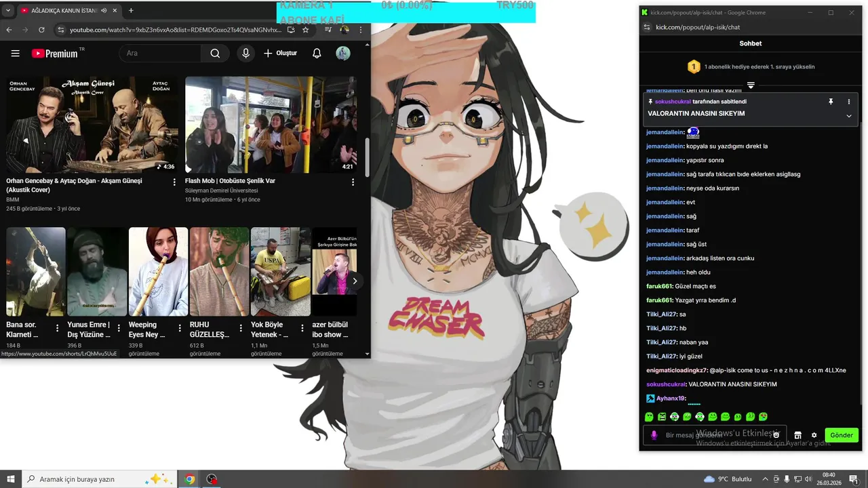
Task: Open media controls icon in Chrome toolbar
Action: pyautogui.click(x=328, y=30)
